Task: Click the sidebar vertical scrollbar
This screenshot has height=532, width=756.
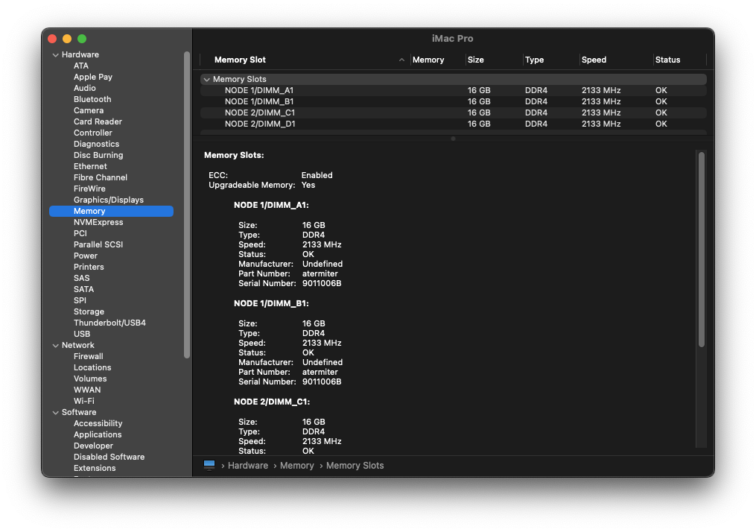Action: tap(187, 204)
